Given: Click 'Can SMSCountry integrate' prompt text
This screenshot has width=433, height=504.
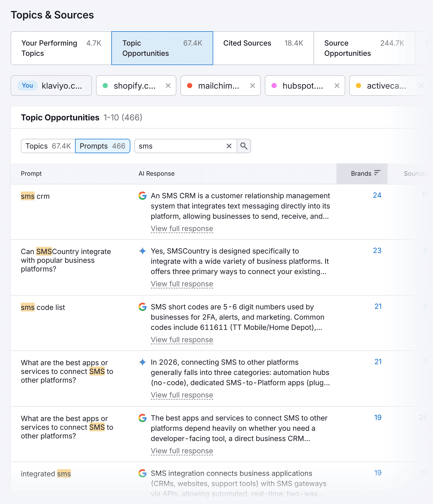Looking at the screenshot, I should (66, 260).
